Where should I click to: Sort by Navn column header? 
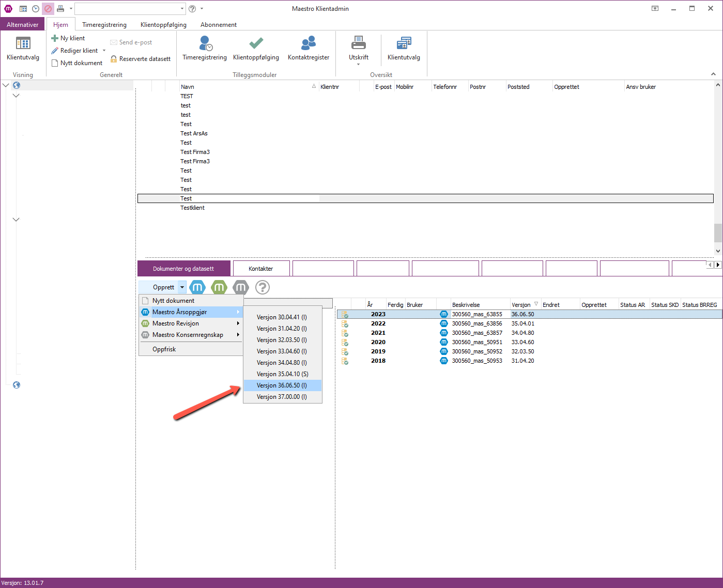click(249, 87)
